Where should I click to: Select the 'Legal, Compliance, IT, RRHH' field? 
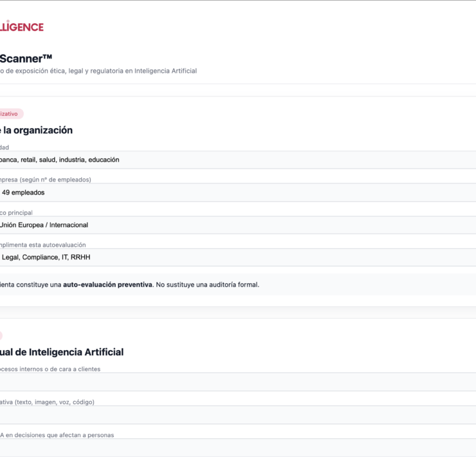(x=238, y=257)
